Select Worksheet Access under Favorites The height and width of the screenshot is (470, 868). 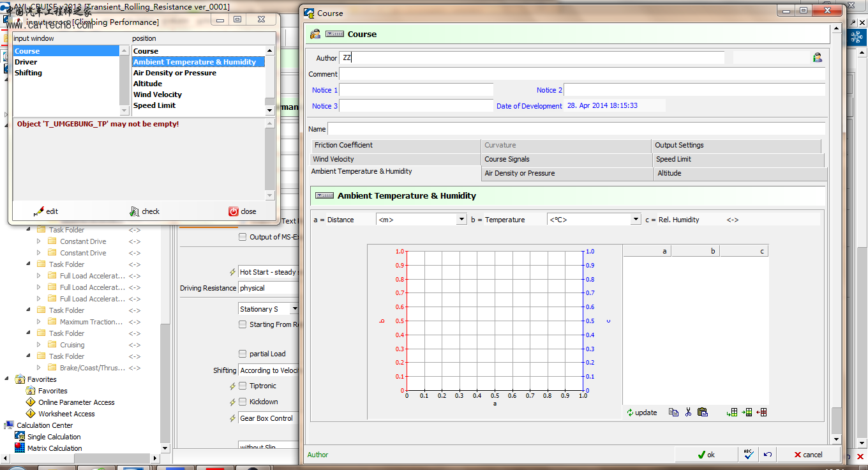(x=66, y=414)
